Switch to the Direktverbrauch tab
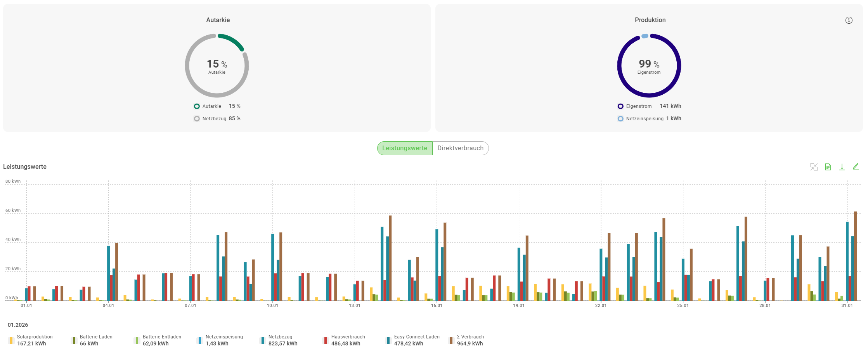Viewport: 868px width, 352px height. [x=460, y=148]
